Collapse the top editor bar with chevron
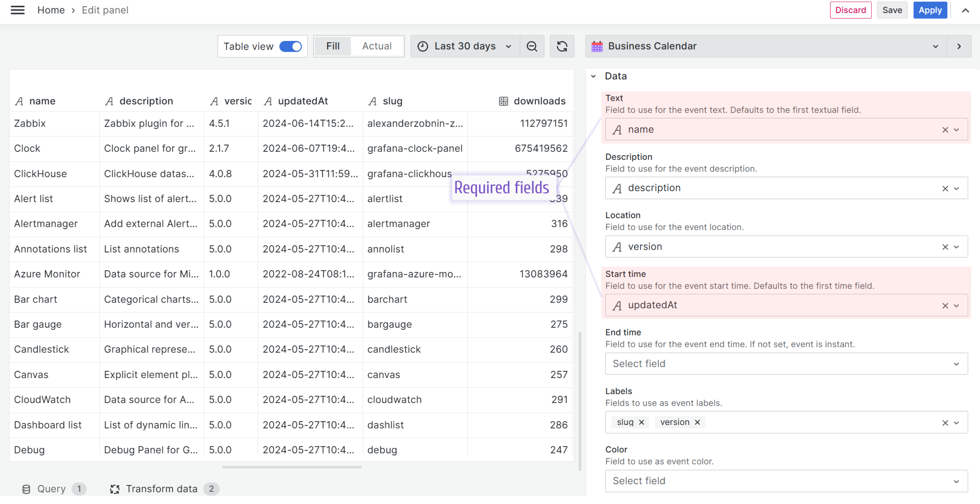This screenshot has height=504, width=980. point(966,10)
